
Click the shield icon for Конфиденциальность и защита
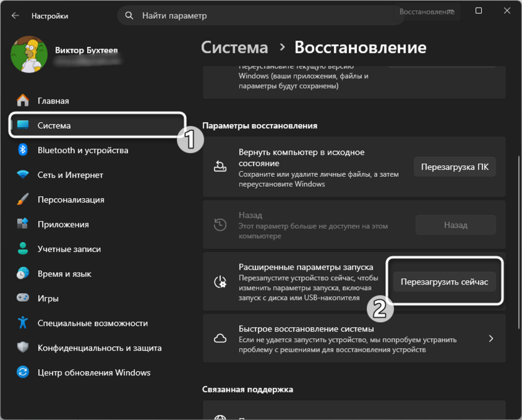coord(23,347)
